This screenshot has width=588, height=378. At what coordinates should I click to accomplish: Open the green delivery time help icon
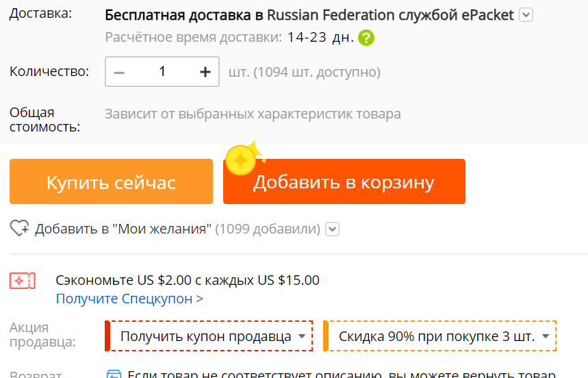click(366, 38)
